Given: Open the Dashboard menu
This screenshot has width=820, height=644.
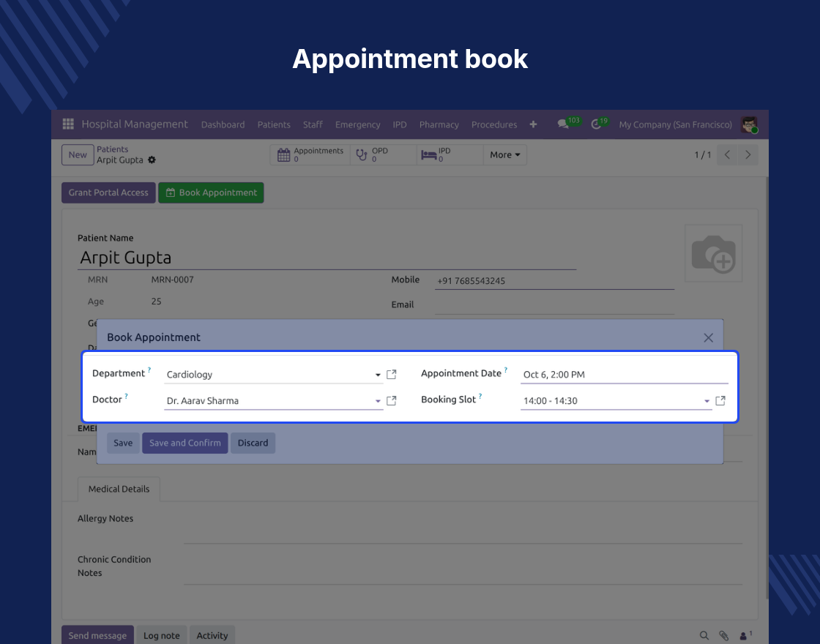Looking at the screenshot, I should pyautogui.click(x=223, y=124).
